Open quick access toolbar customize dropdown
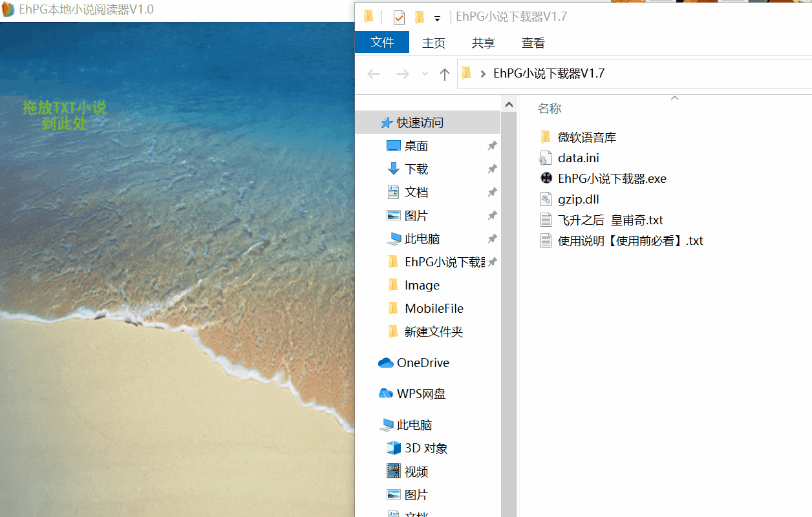Image resolution: width=812 pixels, height=517 pixels. click(437, 18)
